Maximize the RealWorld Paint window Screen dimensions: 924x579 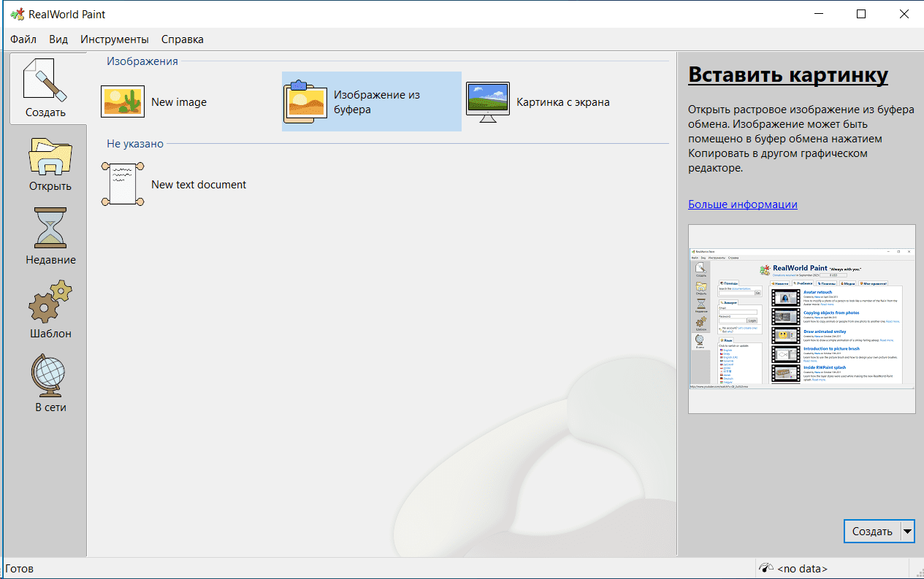click(x=861, y=14)
